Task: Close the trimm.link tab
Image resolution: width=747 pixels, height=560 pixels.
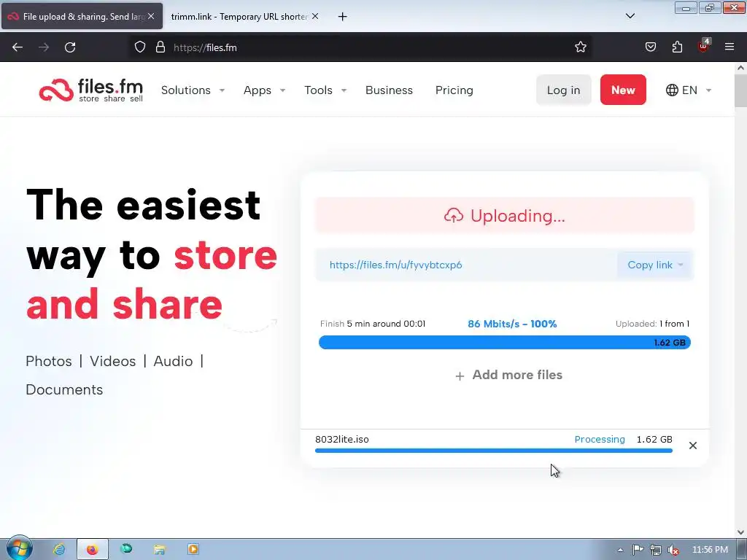Action: click(x=315, y=16)
